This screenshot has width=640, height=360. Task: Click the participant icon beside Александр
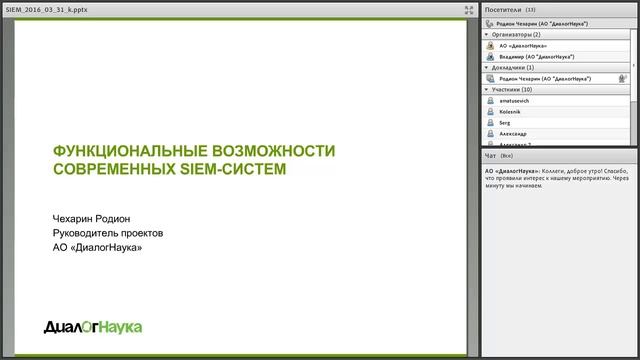pos(490,133)
